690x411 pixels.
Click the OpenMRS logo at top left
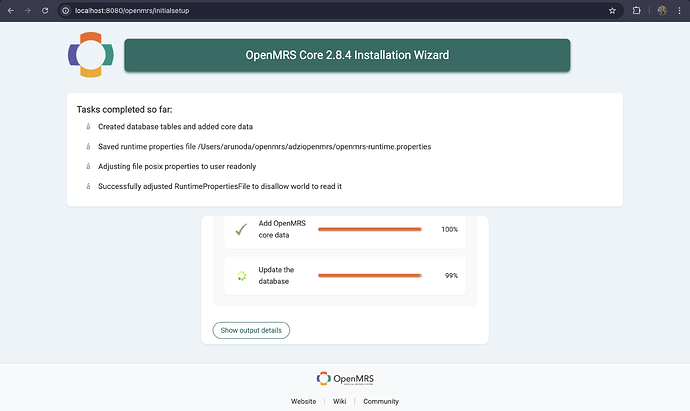(x=90, y=55)
